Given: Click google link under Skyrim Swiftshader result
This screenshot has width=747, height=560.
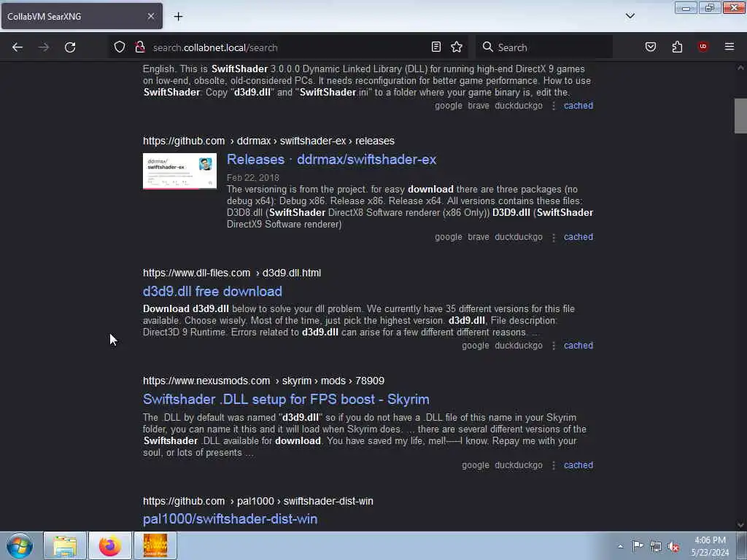Looking at the screenshot, I should (476, 465).
